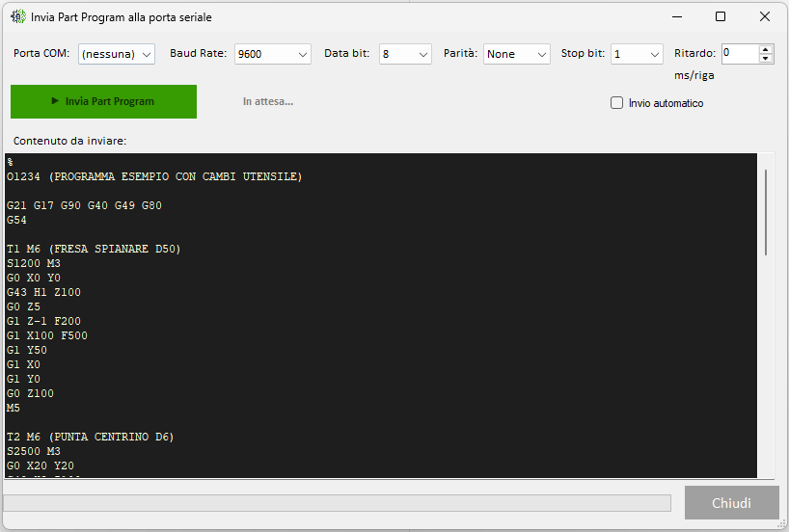Click the 'G1 X100 F500' code line
The height and width of the screenshot is (532, 789).
(x=47, y=335)
